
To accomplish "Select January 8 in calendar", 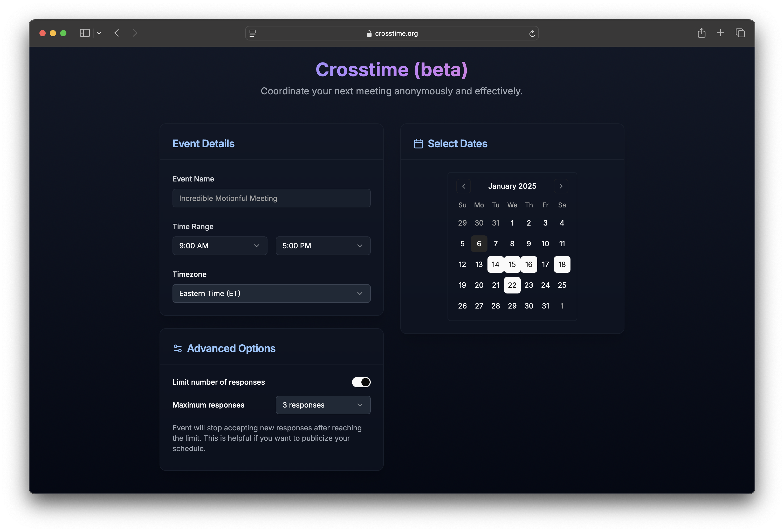I will coord(512,244).
